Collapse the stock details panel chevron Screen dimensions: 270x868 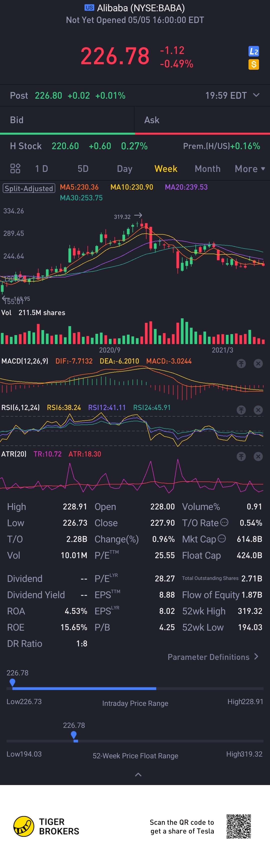[138, 775]
